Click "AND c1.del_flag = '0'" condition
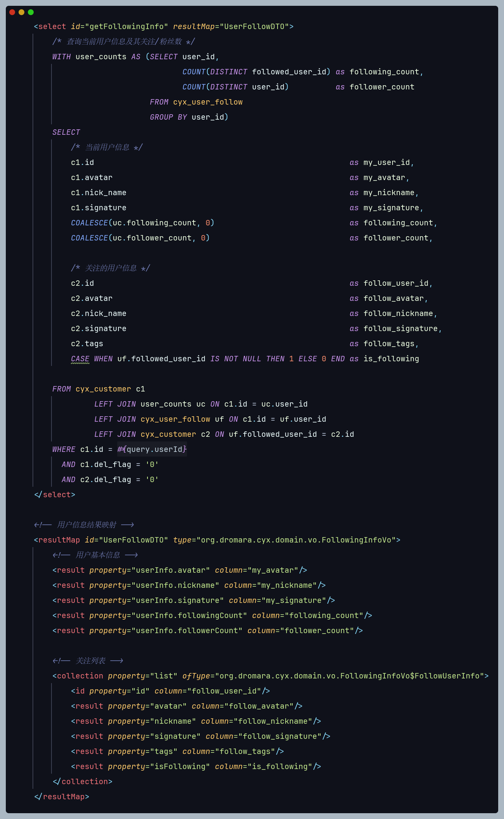504x819 pixels. tap(110, 464)
